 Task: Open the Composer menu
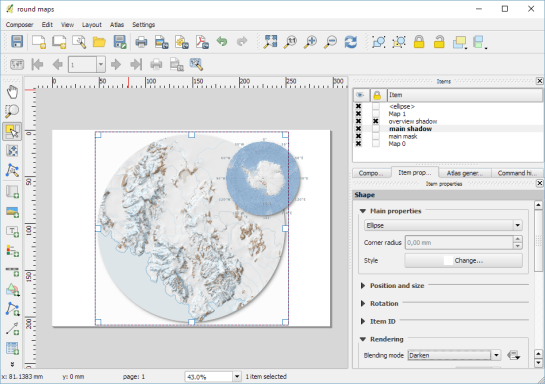pos(19,25)
